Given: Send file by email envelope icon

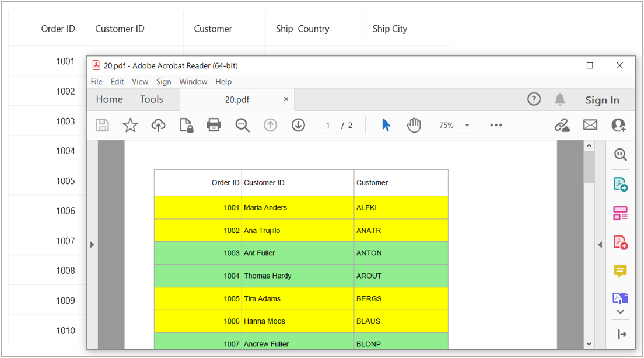Looking at the screenshot, I should click(590, 125).
